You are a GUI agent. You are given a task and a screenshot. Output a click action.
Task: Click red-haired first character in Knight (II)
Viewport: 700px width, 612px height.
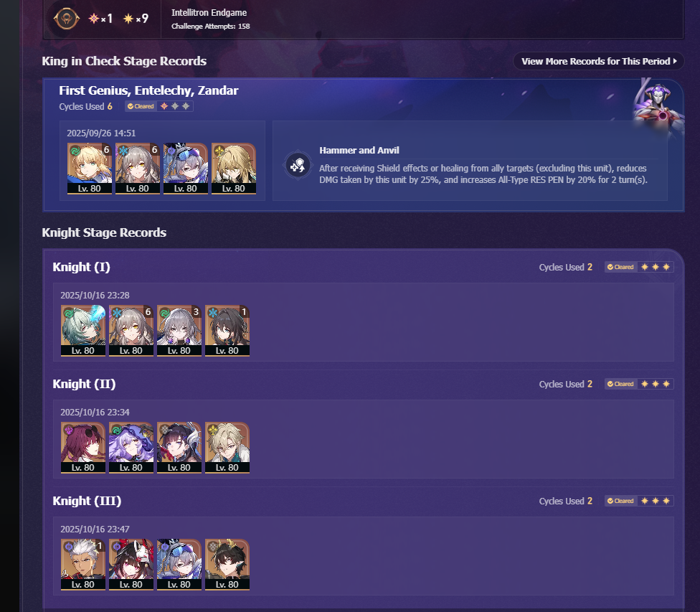(x=83, y=448)
